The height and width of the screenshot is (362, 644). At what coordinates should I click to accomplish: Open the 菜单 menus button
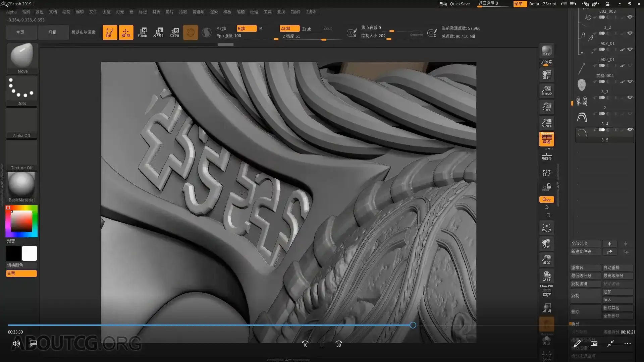pos(519,4)
